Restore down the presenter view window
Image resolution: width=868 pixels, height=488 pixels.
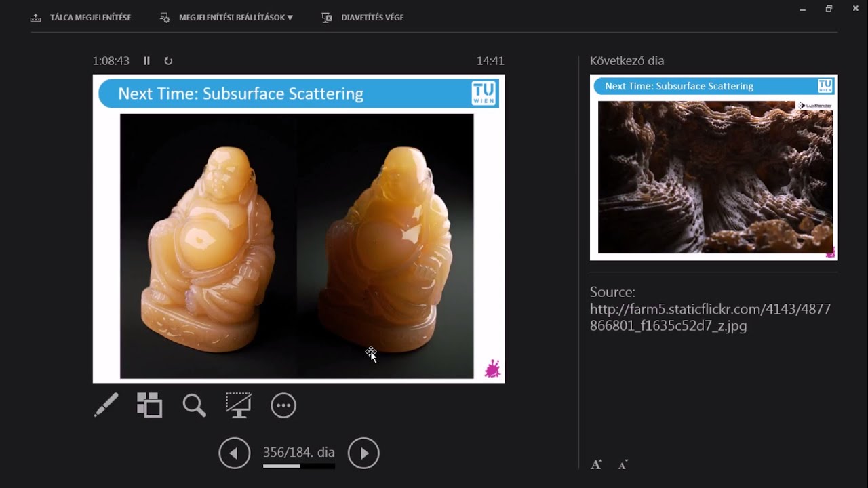[x=829, y=9]
